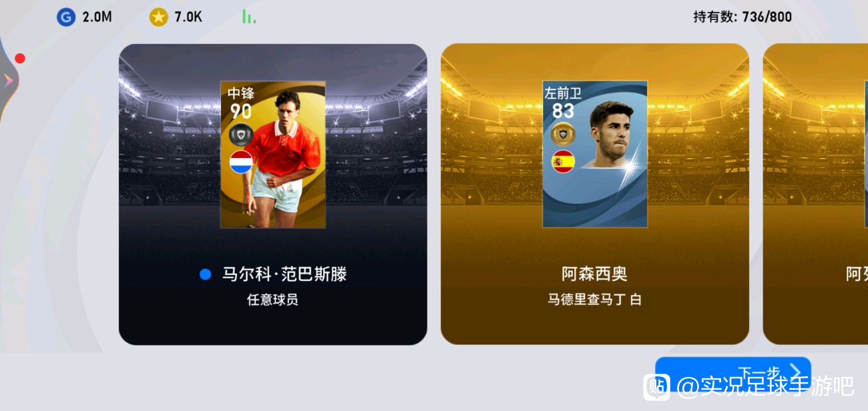The image size is (868, 411).
Task: Tap the 阿森西奥 name label
Action: (x=595, y=274)
